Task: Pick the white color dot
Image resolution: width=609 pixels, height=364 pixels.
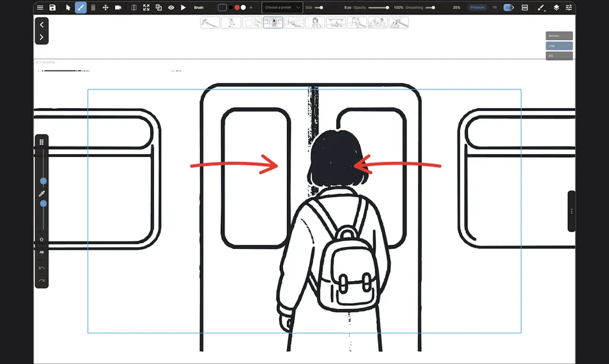Action: click(244, 8)
